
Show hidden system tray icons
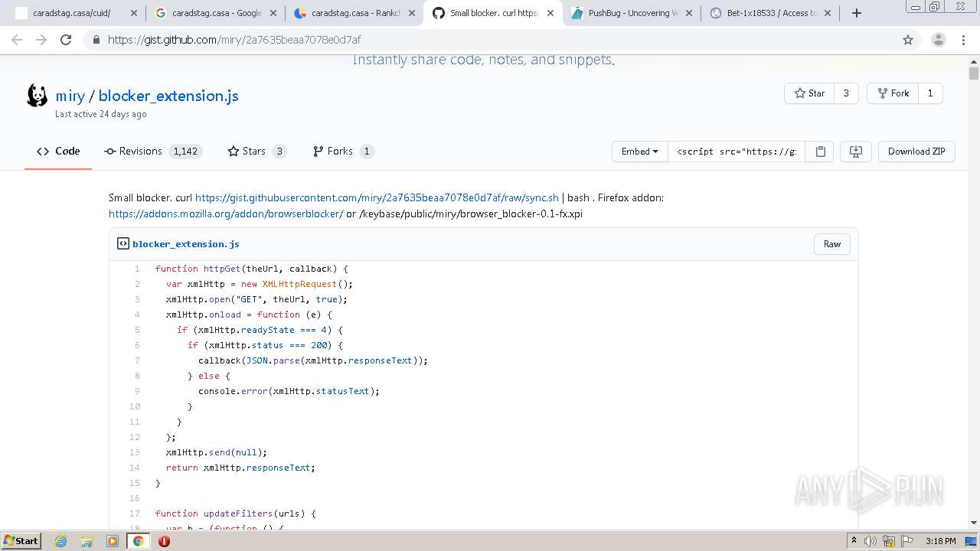tap(854, 540)
